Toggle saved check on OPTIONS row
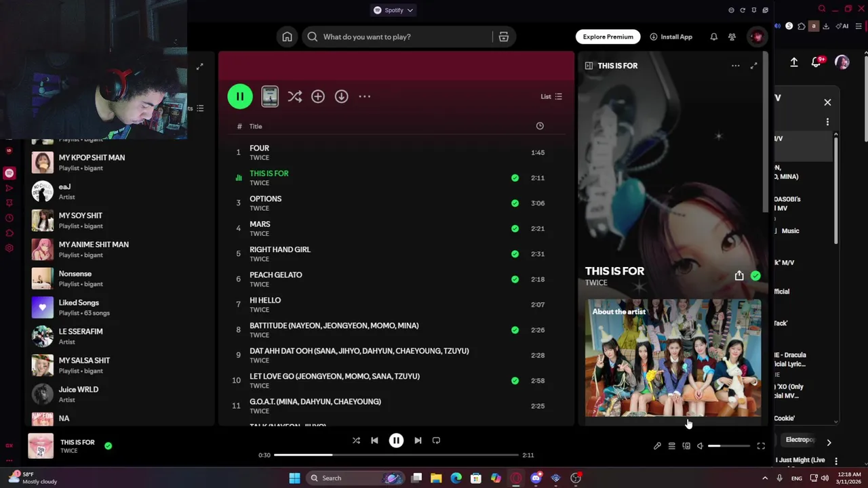Image resolution: width=868 pixels, height=488 pixels. point(515,203)
